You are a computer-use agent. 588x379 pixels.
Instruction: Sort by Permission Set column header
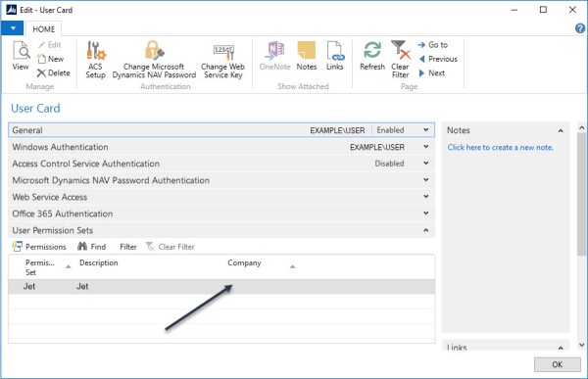pyautogui.click(x=40, y=267)
